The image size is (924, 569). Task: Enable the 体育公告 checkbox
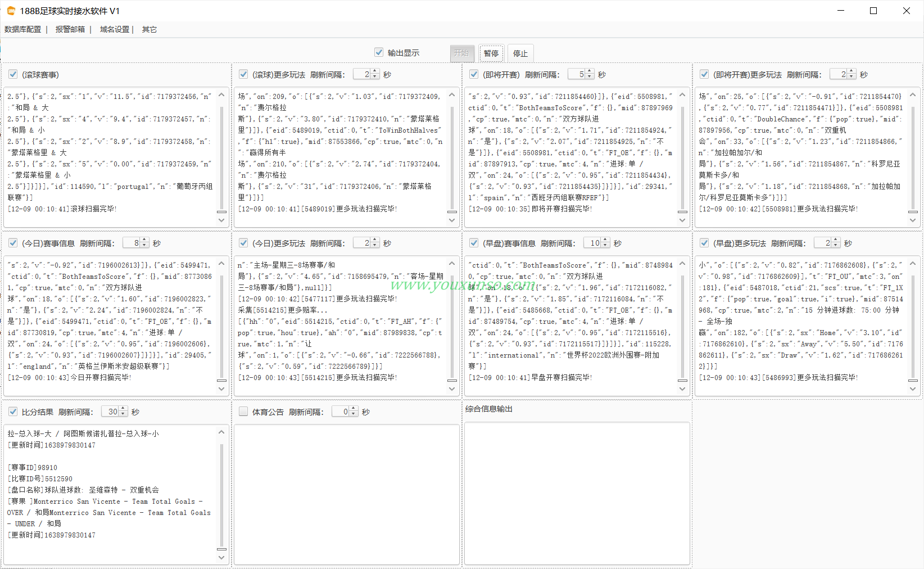click(x=243, y=412)
